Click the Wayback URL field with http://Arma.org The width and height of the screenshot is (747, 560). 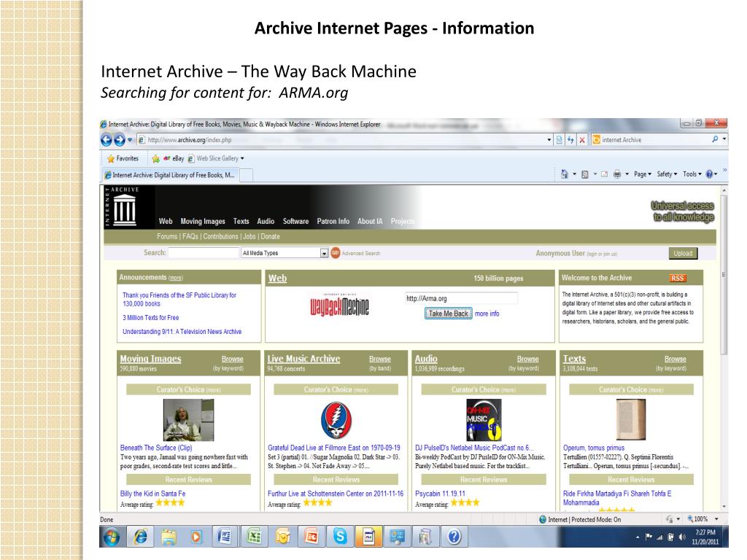tap(461, 298)
